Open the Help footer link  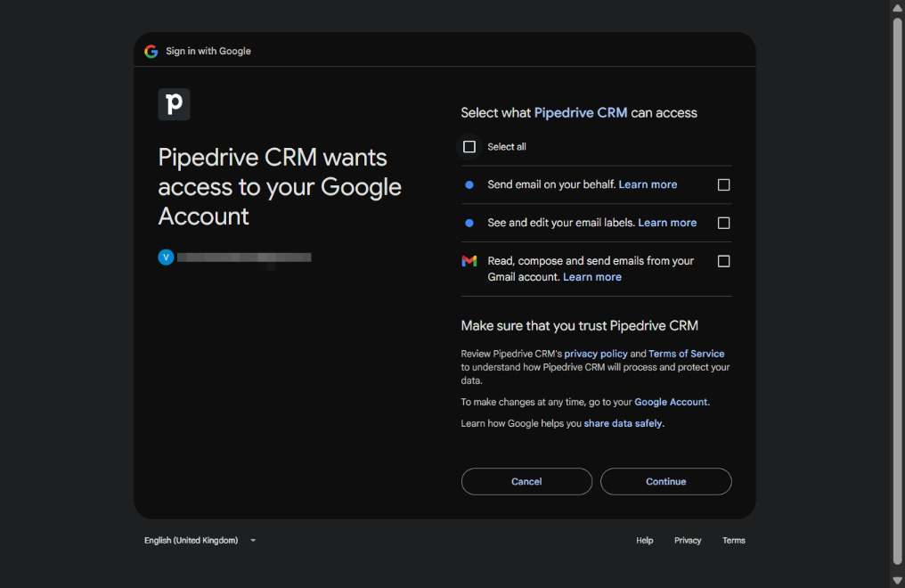coord(644,541)
